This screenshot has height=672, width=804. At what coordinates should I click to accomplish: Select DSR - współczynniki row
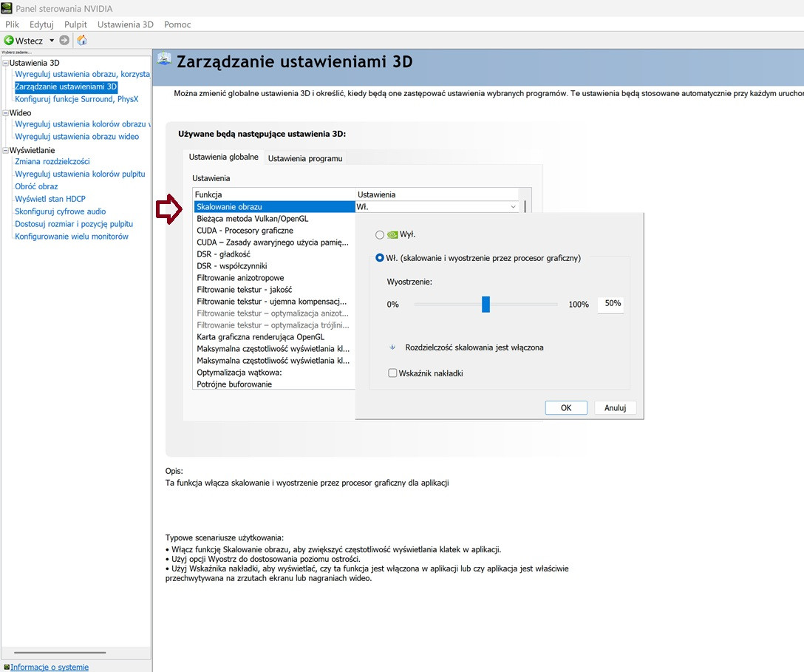pyautogui.click(x=274, y=265)
